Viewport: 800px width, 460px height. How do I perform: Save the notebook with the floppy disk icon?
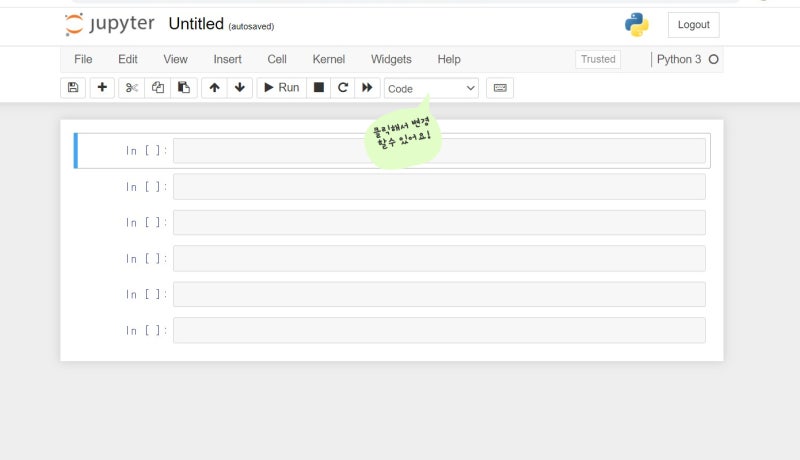click(x=73, y=88)
